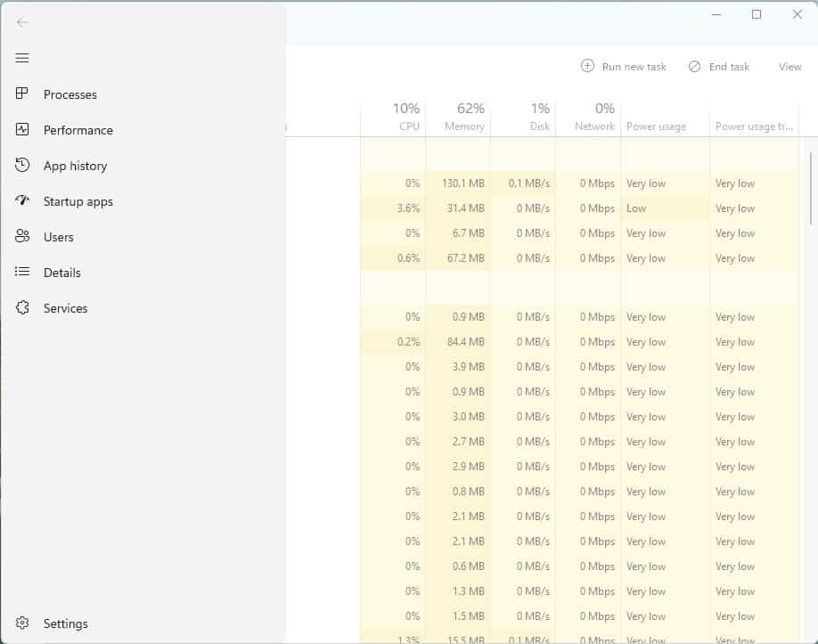The image size is (818, 644).
Task: Select the Startup apps speedometer icon
Action: 21,201
